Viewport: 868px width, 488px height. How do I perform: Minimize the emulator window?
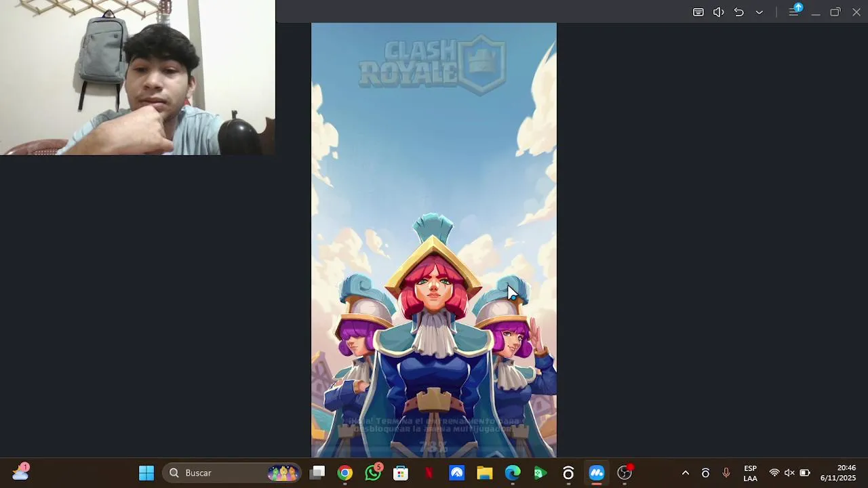click(816, 12)
